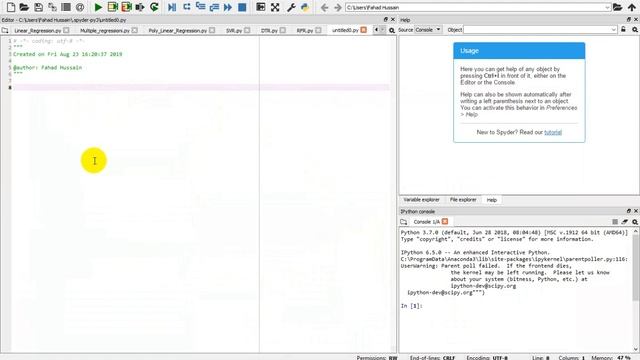Open the cell list icon in the toolbar
The height and width of the screenshot is (360, 640).
point(66,7)
